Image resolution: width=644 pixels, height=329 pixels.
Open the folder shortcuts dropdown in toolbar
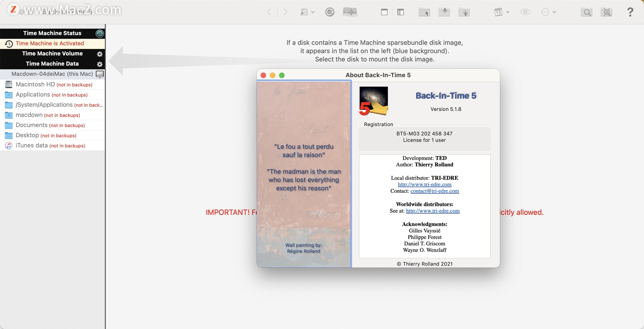point(307,12)
